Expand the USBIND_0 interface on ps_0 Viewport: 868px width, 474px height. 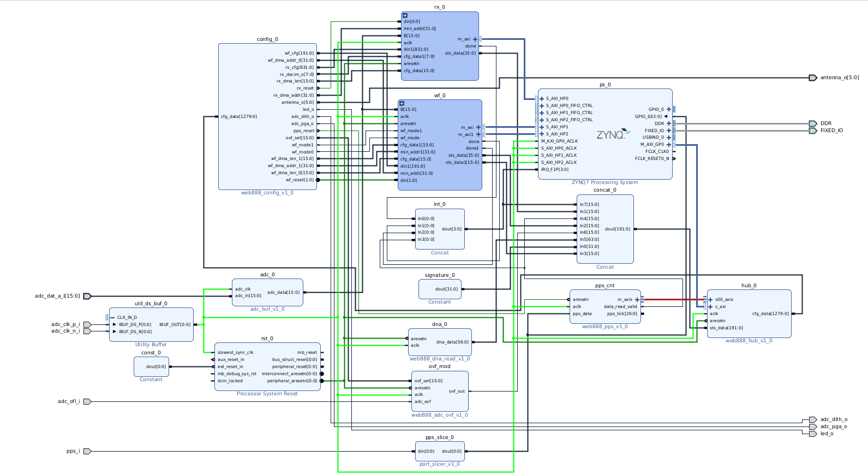(x=669, y=138)
